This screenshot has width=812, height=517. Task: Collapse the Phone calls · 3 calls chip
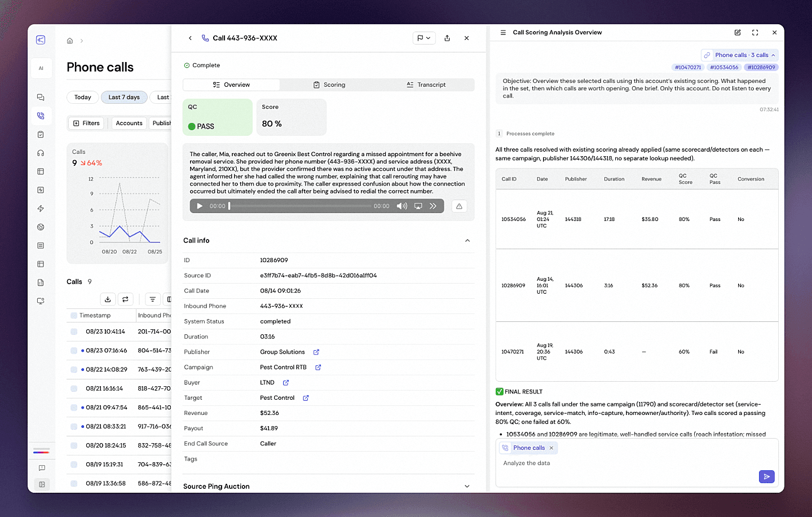[x=740, y=55]
